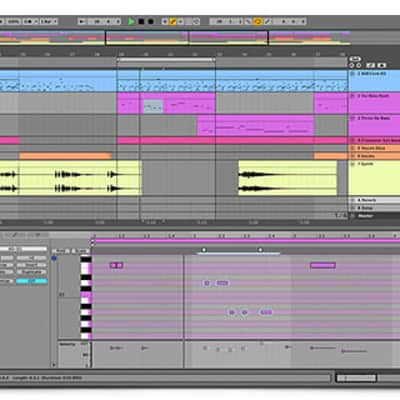Select the pink track header
This screenshot has width=400, height=400.
point(374,140)
